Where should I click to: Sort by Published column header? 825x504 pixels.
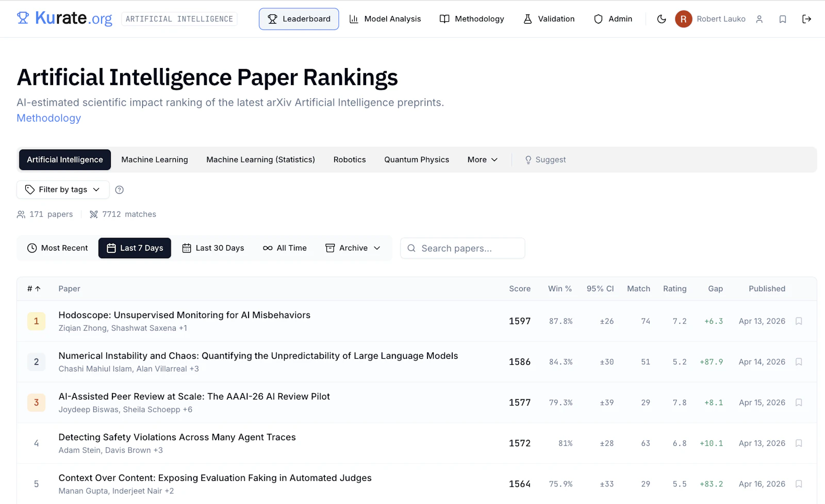coord(767,289)
